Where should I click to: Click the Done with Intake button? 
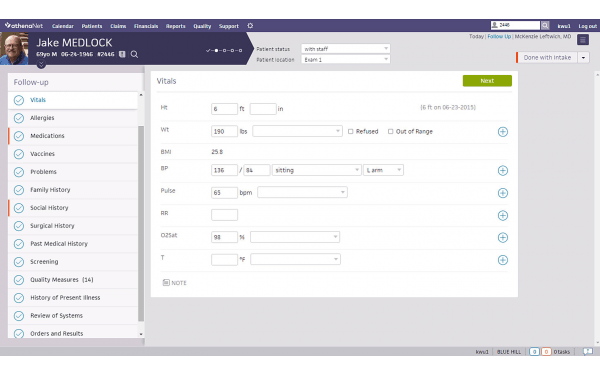click(547, 57)
